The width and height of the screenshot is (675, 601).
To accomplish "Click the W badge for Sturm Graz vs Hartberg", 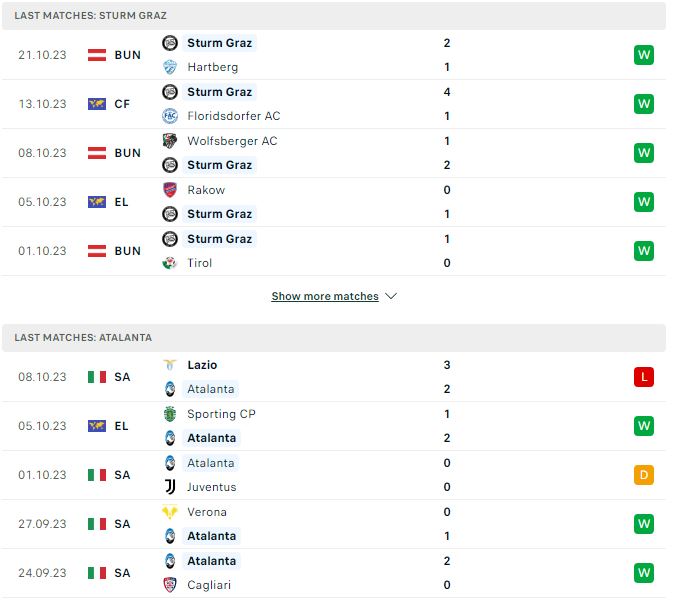I will [x=644, y=55].
